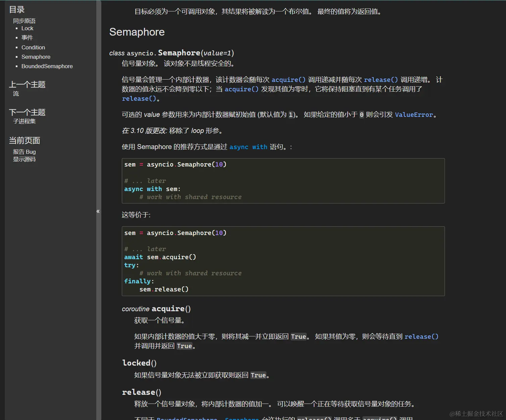Screen dimensions: 506x420
Task: Follow the async with statement link
Action: tap(248, 147)
